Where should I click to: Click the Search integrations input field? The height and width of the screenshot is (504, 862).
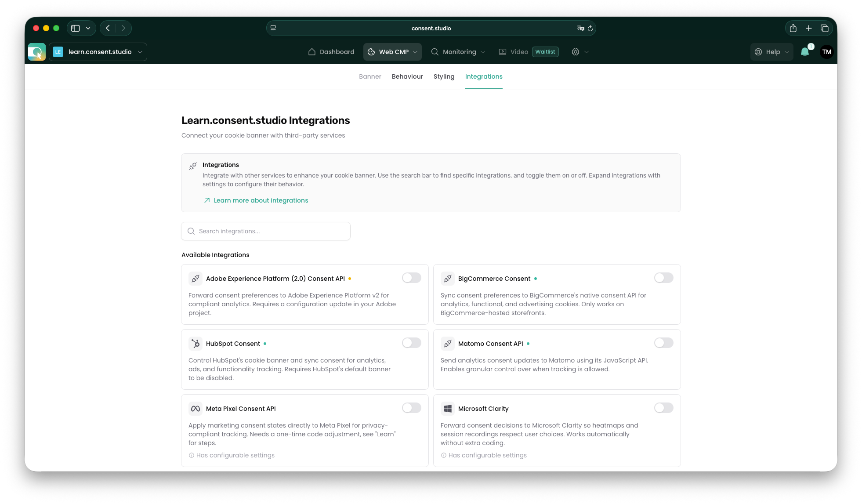[266, 231]
